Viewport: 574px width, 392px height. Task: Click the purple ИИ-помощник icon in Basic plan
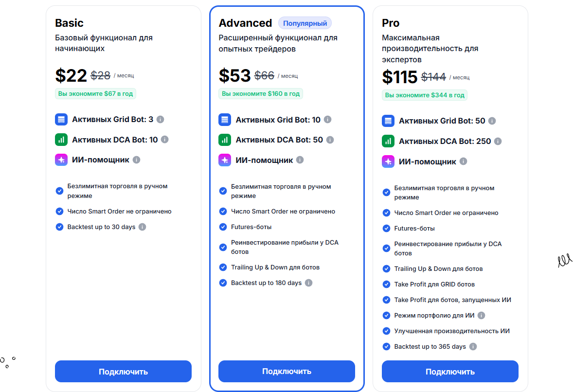tap(61, 160)
